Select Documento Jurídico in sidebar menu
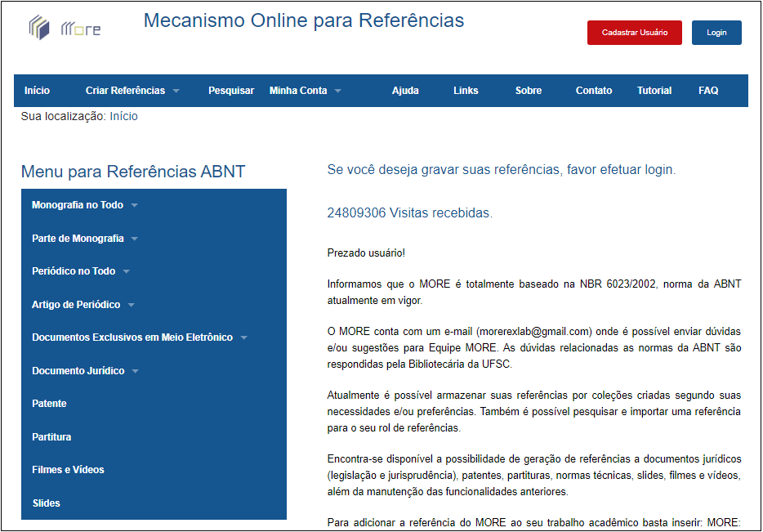This screenshot has height=532, width=763. tap(78, 371)
